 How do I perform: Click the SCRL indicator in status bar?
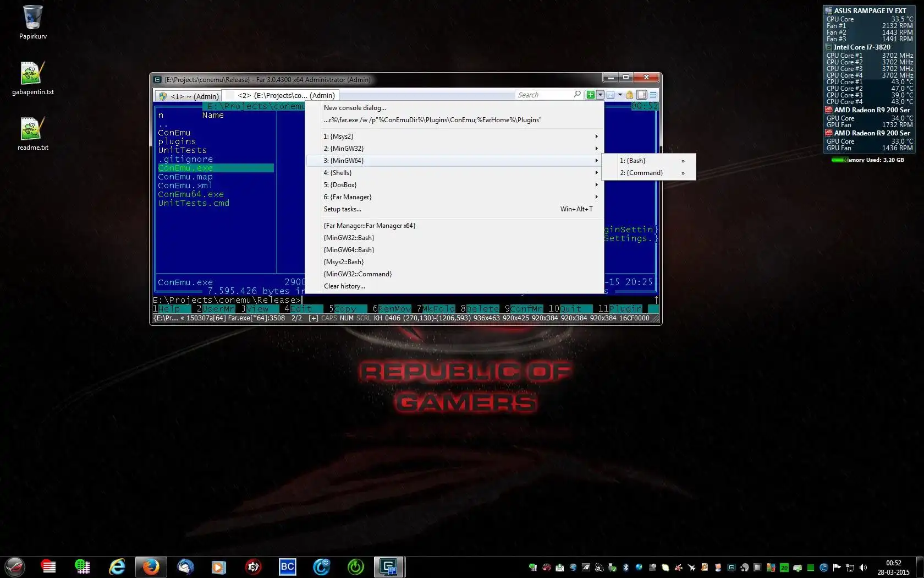tap(364, 318)
